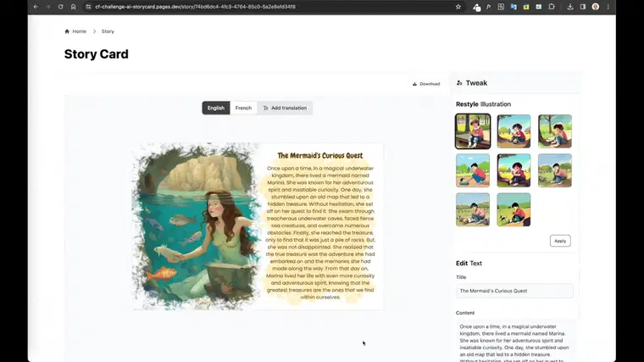Open Chrome three-dot menu
Image resolution: width=644 pixels, height=362 pixels.
pos(608,7)
